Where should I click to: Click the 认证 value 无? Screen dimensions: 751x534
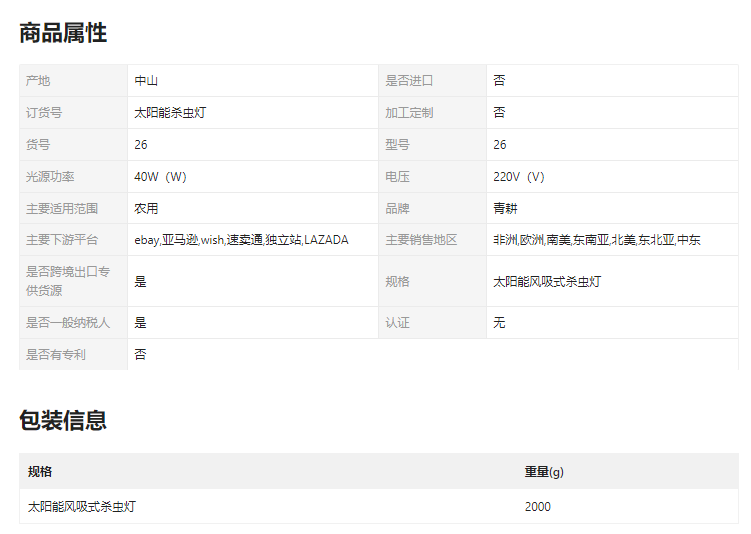coord(499,323)
